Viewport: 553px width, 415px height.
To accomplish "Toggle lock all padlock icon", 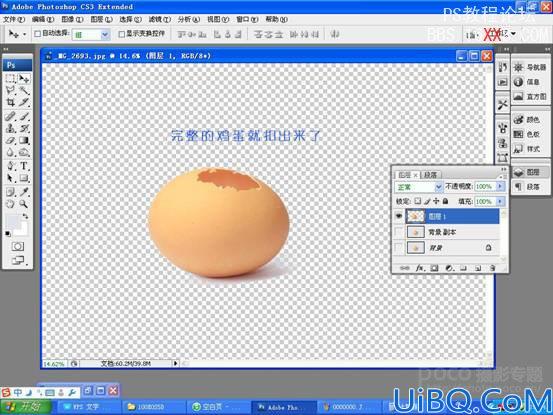I will click(x=445, y=201).
